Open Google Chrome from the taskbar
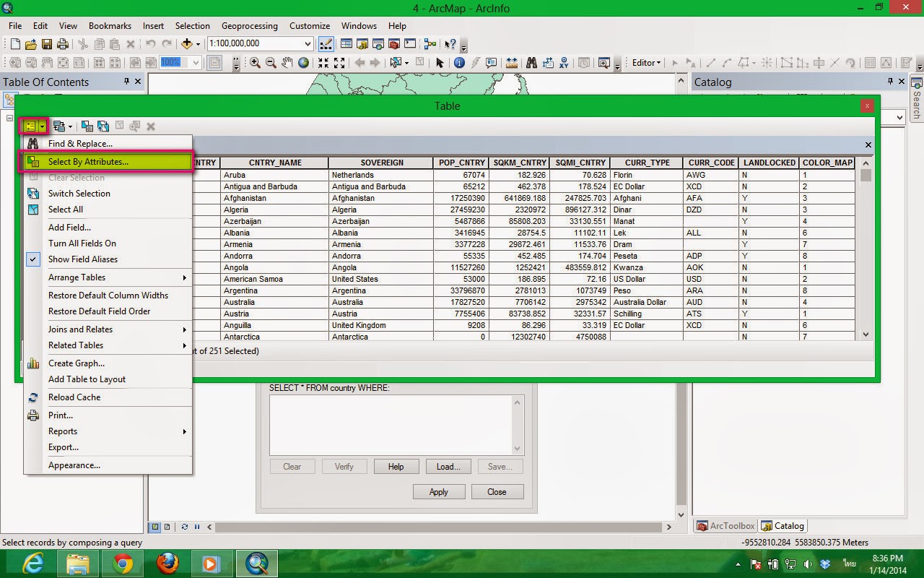 [x=123, y=563]
